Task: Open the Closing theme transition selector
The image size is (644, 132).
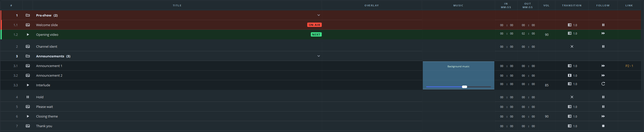Action: (572, 116)
